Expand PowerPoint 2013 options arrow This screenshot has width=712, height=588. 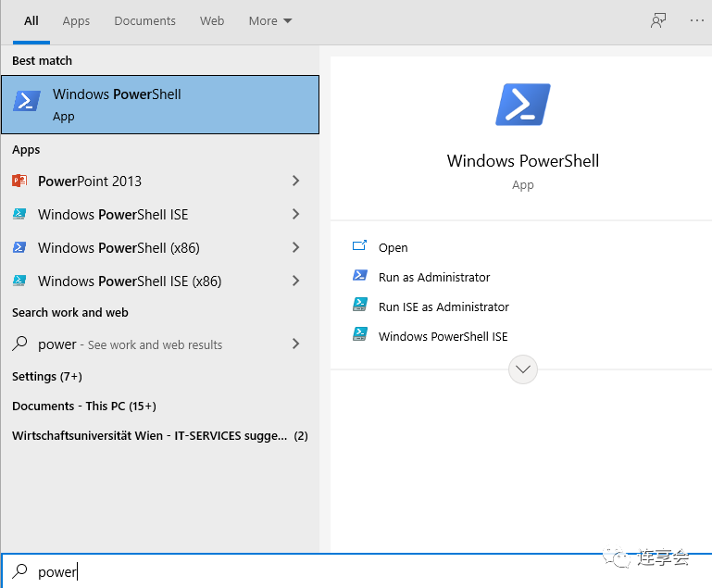(295, 181)
